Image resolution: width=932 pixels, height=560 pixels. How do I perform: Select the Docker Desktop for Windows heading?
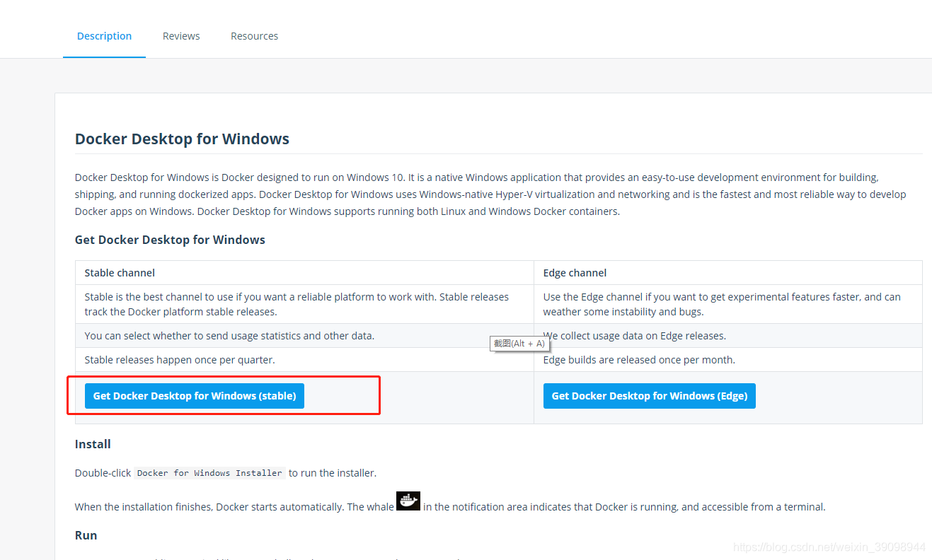[x=182, y=139]
